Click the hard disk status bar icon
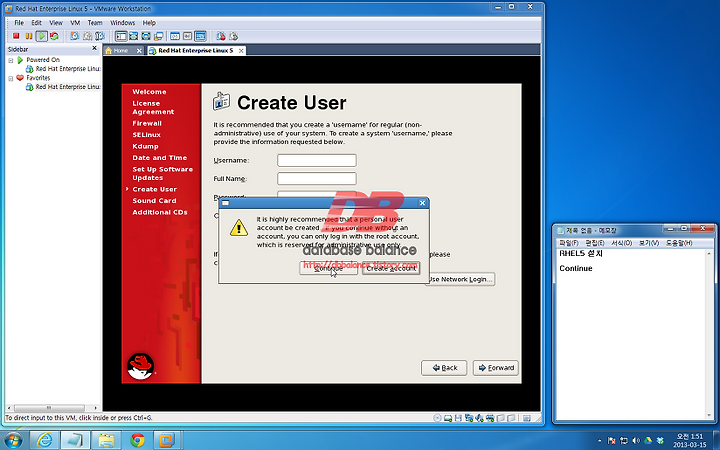 tap(448, 418)
